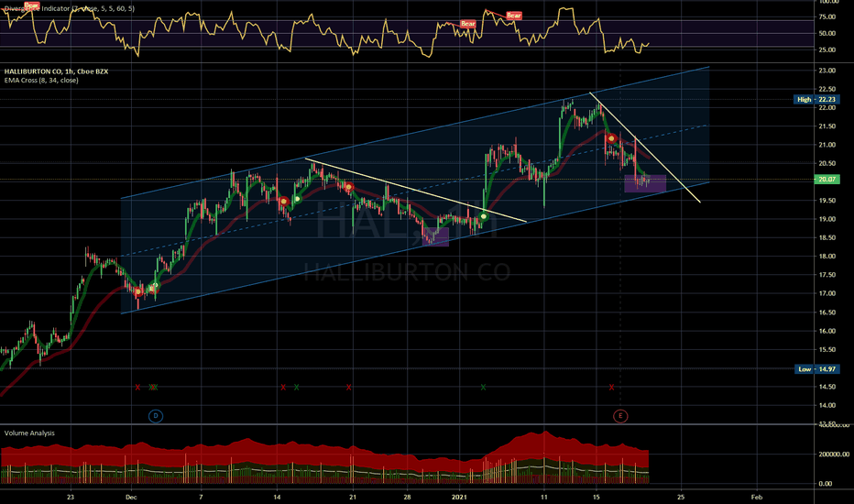This screenshot has width=854, height=504.
Task: Select the yellow descending trendline starting mid-December
Action: point(416,191)
